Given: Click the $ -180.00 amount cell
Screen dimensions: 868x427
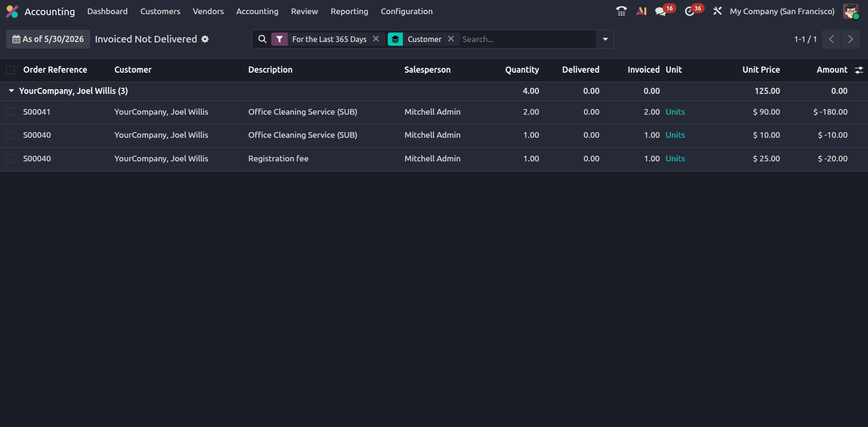Looking at the screenshot, I should tap(830, 112).
